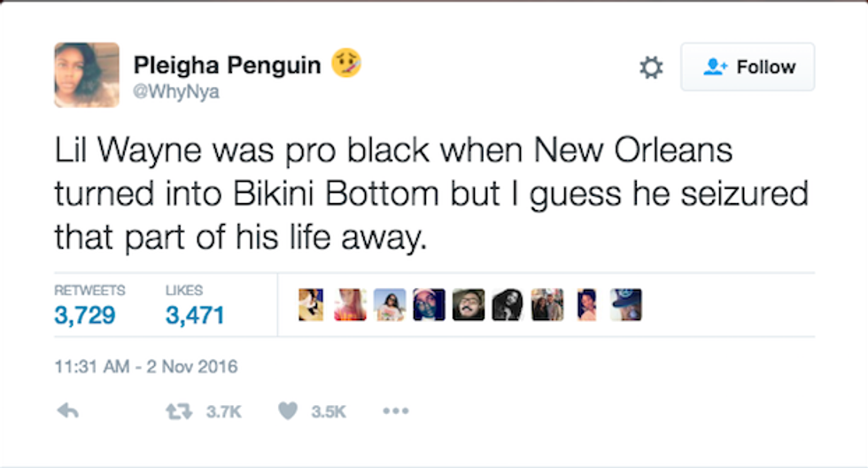
Task: Click the sixth black-and-white liker avatar
Action: [508, 304]
